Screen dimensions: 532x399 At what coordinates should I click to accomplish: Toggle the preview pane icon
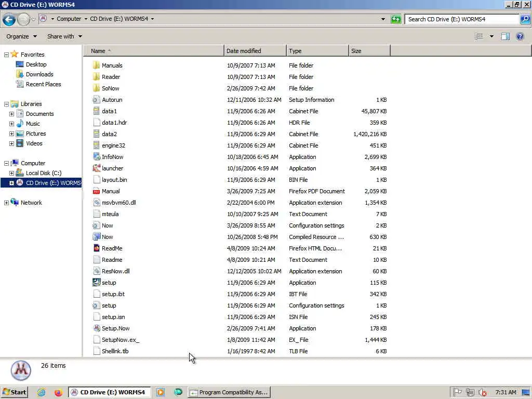pos(505,36)
